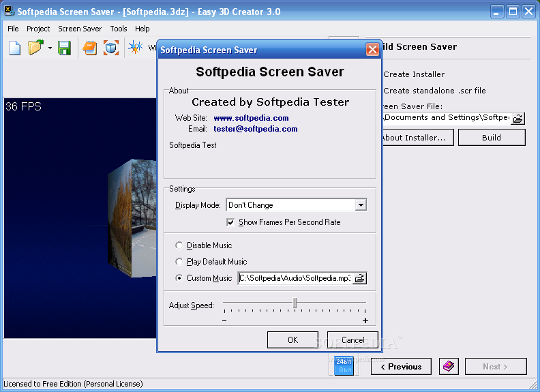This screenshot has height=392, width=540.
Task: Click the application icon in title bar
Action: pyautogui.click(x=10, y=11)
